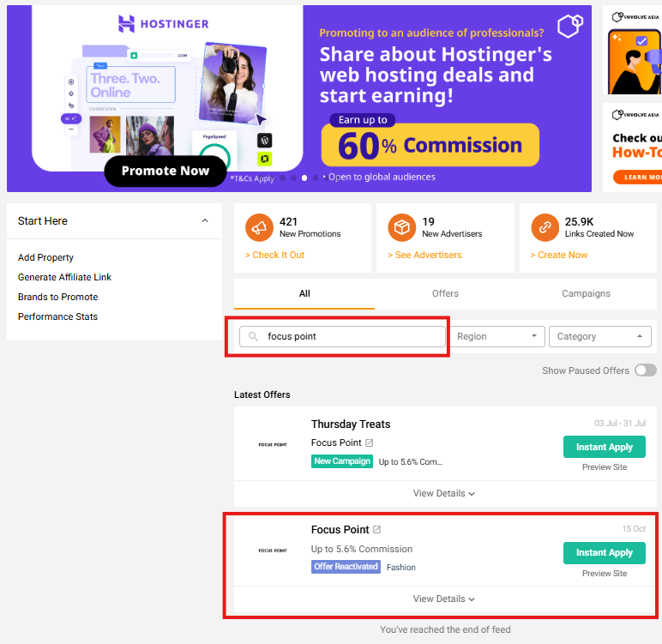Click Focus Point logo in Thursday Treats card

point(273,445)
